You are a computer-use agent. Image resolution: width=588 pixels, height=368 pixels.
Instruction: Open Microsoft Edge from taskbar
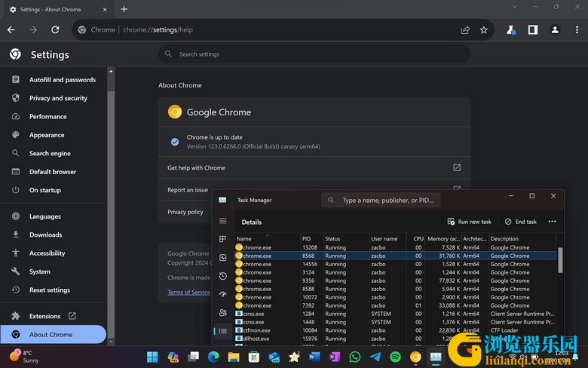tap(213, 357)
